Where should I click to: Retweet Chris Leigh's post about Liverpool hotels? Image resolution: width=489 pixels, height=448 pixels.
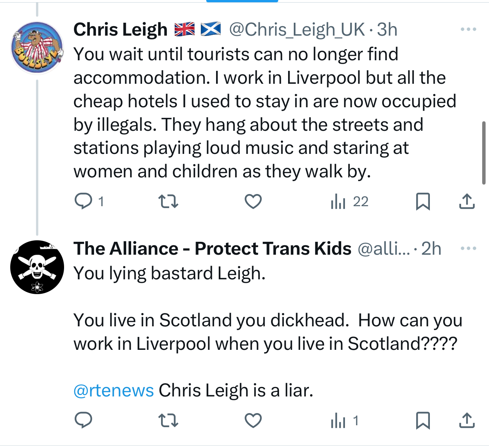[x=168, y=201]
